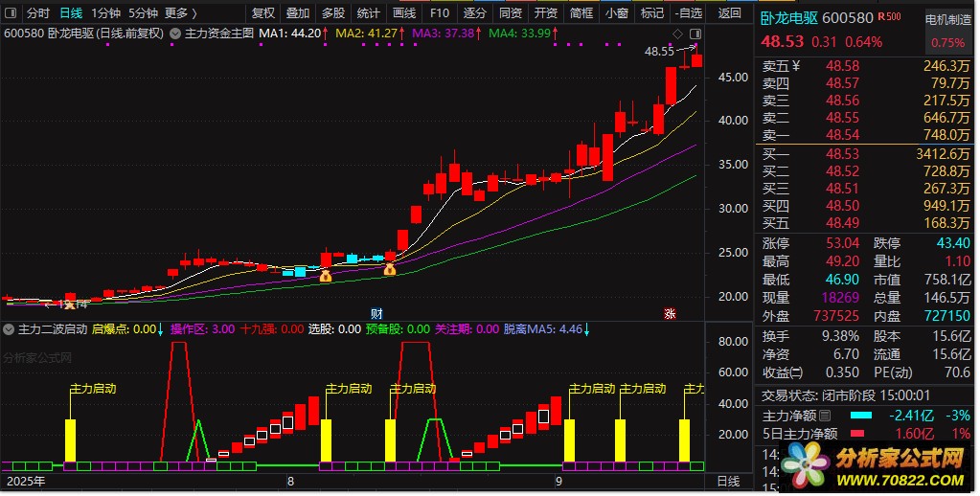This screenshot has width=980, height=496.
Task: Open F10 company info
Action: click(x=440, y=13)
